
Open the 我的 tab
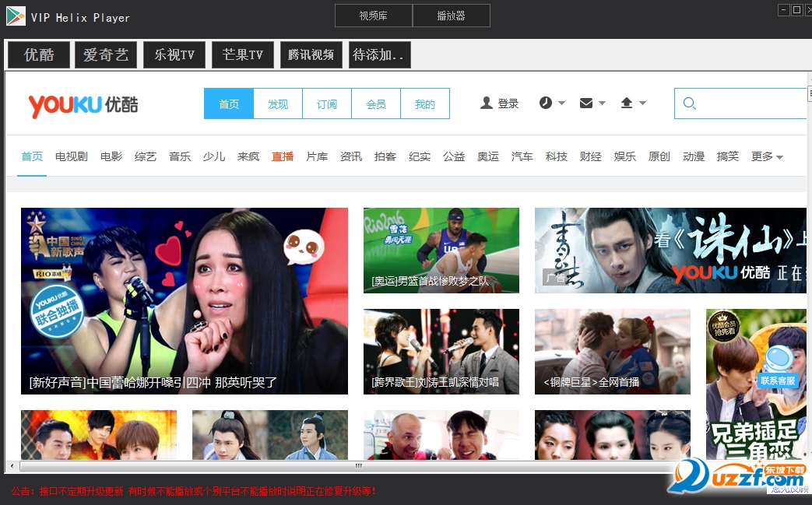(x=424, y=103)
